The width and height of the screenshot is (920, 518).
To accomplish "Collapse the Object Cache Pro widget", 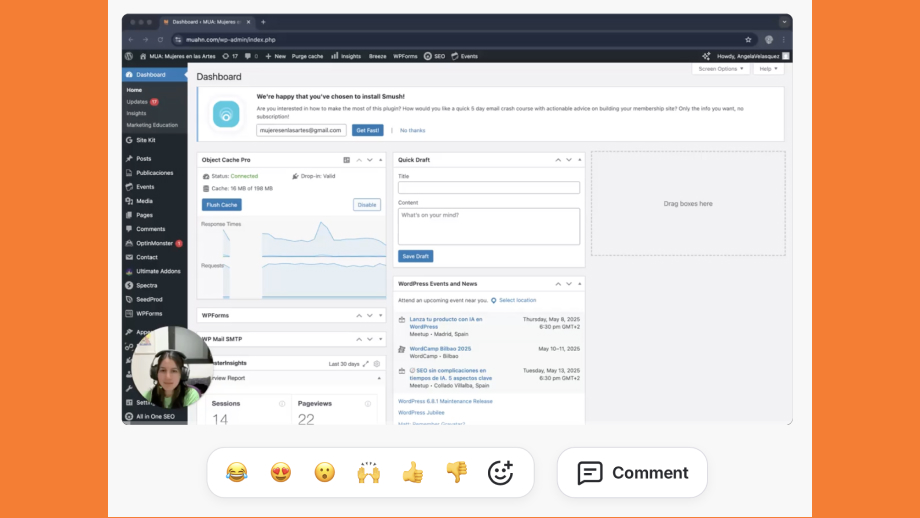I will coord(380,160).
